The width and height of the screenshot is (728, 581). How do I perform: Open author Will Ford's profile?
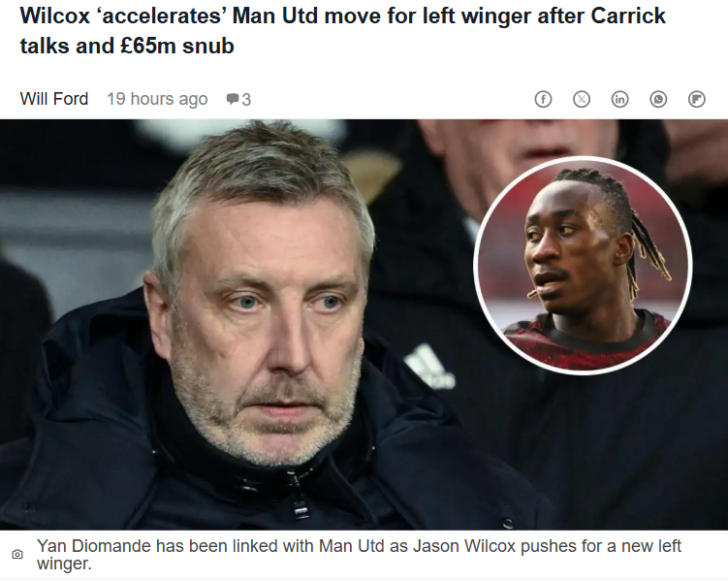pyautogui.click(x=54, y=99)
